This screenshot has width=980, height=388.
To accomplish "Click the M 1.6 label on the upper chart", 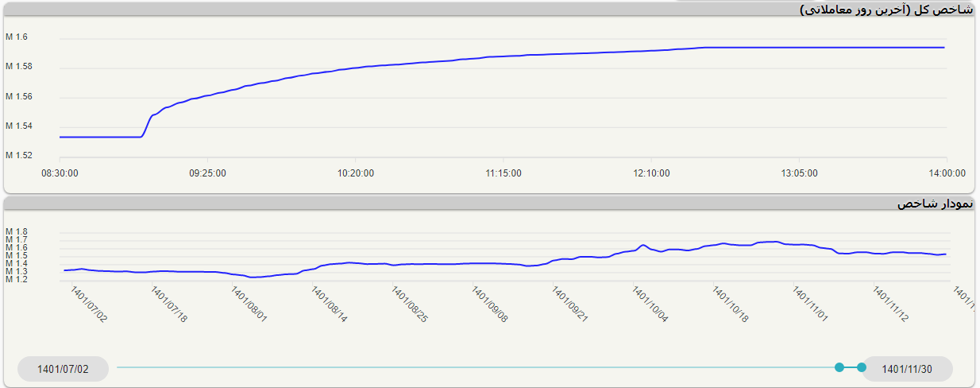I will point(17,37).
